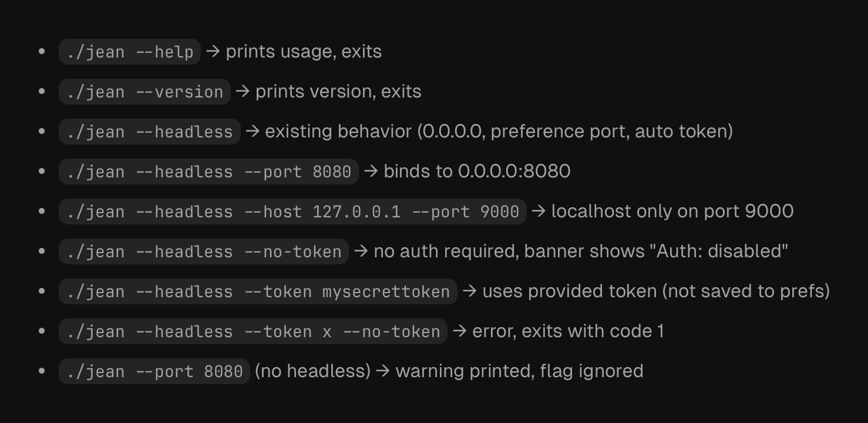The image size is (868, 423).
Task: Click "warning printed, flag ignored" text
Action: click(x=519, y=371)
